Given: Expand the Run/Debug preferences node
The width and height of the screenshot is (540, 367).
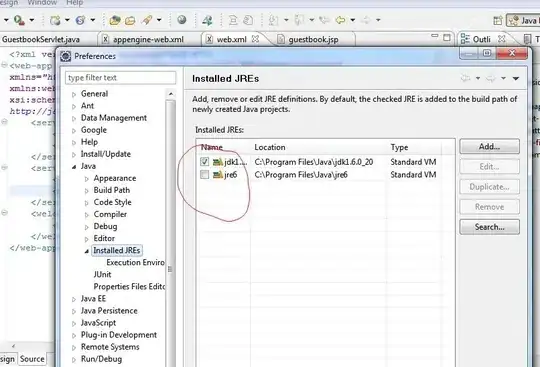Looking at the screenshot, I should coord(74,360).
